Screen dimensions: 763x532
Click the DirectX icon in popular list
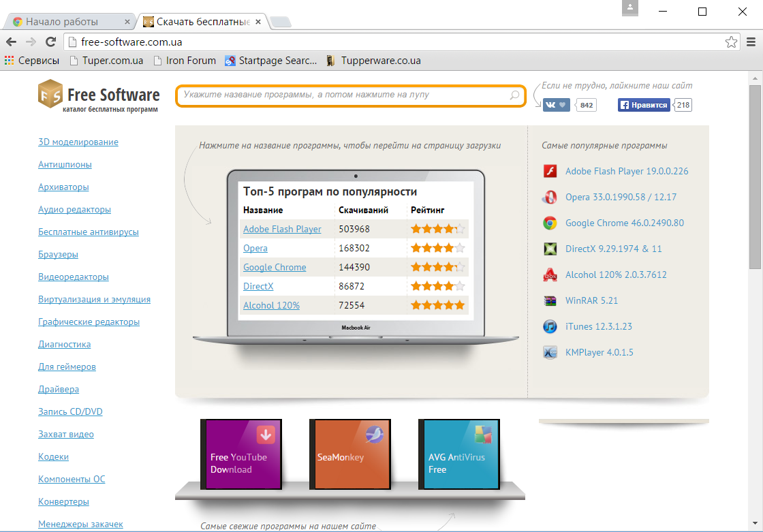point(550,249)
